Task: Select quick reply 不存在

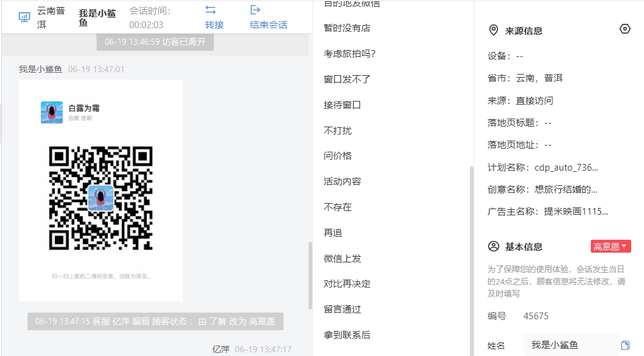Action: (338, 207)
